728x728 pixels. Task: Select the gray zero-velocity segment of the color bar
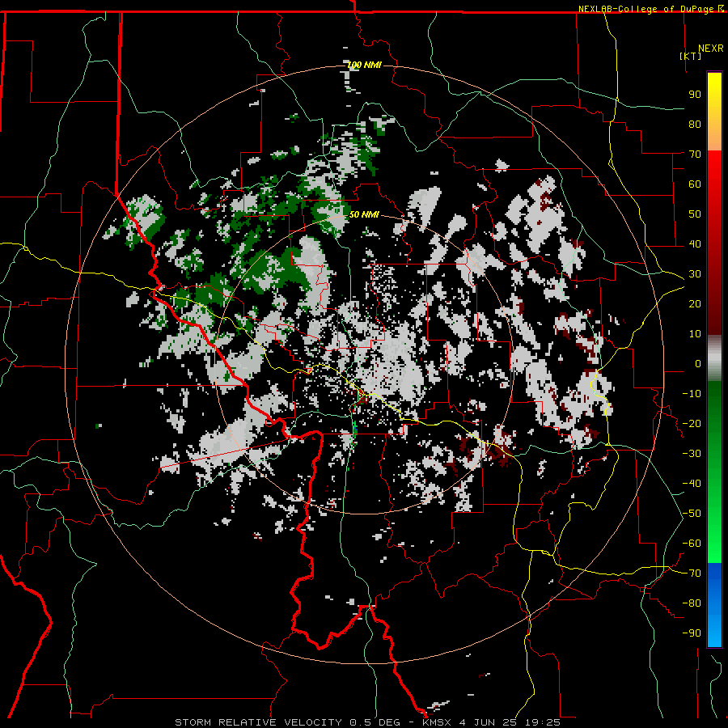click(x=714, y=358)
